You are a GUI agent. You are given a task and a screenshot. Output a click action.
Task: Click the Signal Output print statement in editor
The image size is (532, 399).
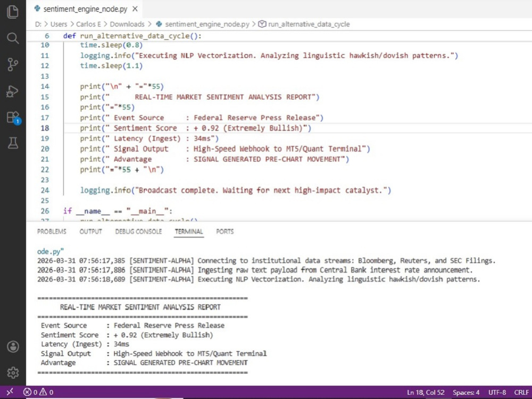pyautogui.click(x=225, y=148)
